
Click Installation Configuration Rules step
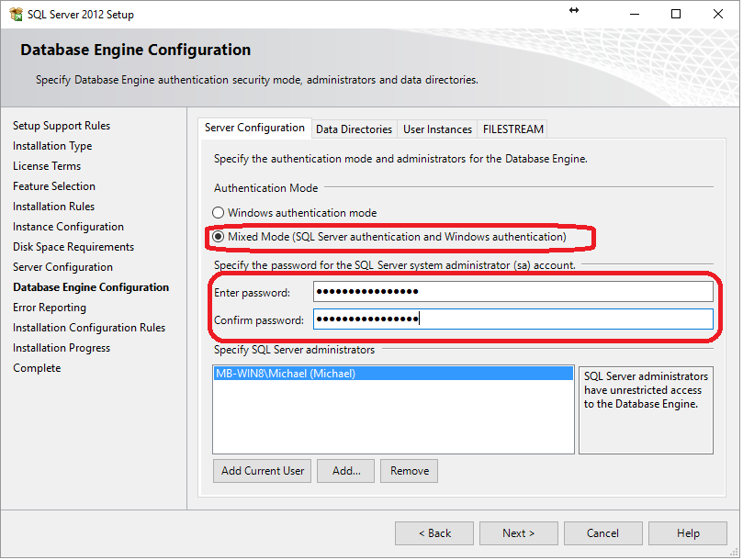pyautogui.click(x=89, y=328)
